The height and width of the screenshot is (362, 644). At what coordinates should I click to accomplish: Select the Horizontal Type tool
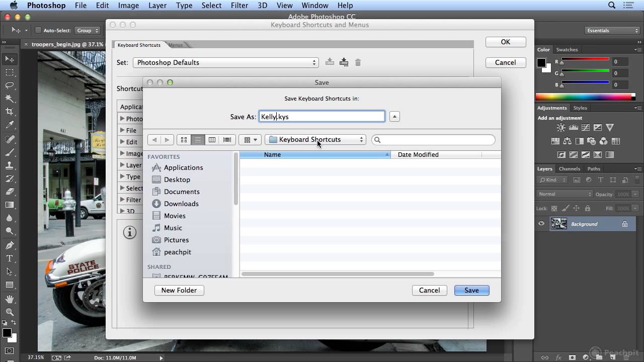[10, 258]
